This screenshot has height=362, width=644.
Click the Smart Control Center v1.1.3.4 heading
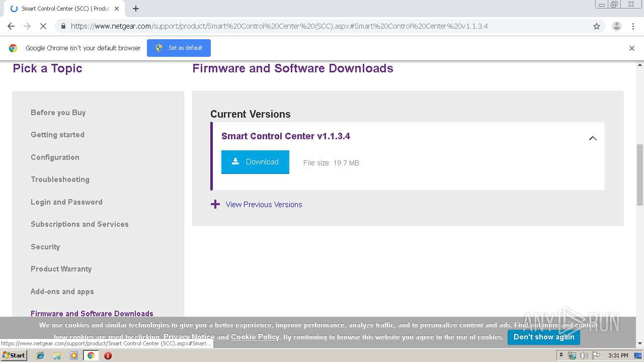286,136
